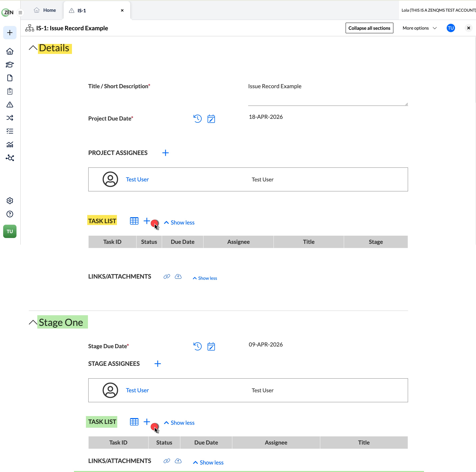This screenshot has height=472, width=476.
Task: Open Test User link in Project Assignees
Action: [137, 179]
